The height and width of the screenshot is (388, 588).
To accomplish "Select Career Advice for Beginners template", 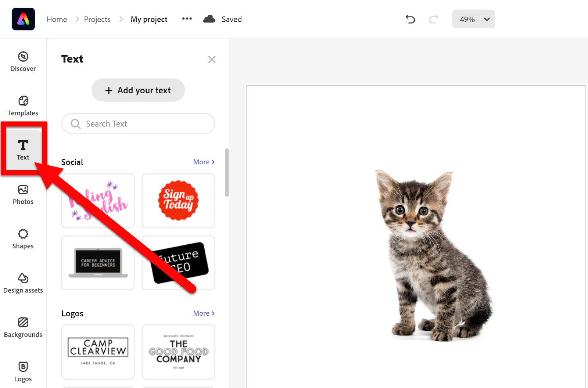I will pos(98,263).
